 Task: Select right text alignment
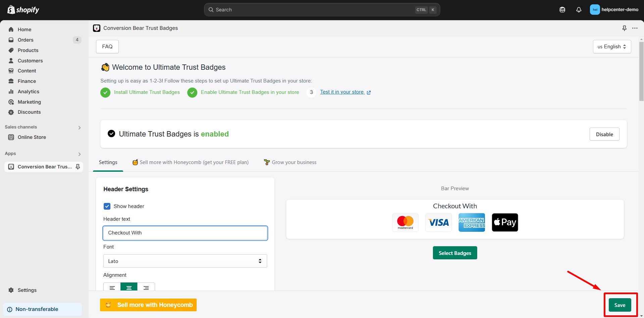click(146, 287)
